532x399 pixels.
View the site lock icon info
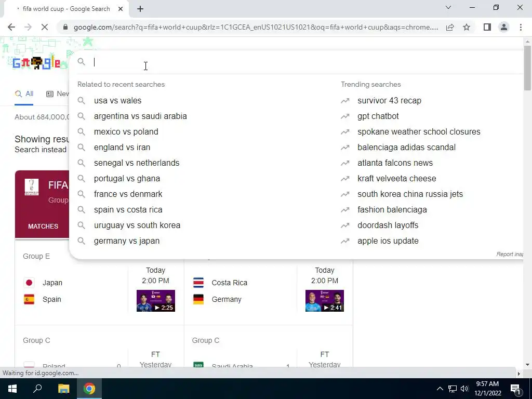click(x=65, y=27)
